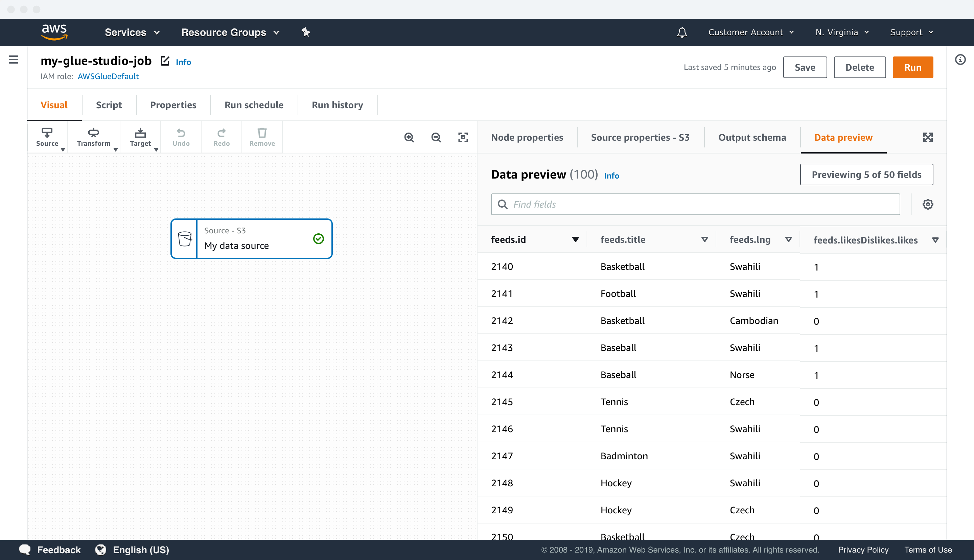The width and height of the screenshot is (974, 560).
Task: Open the Output schema tab
Action: 752,137
